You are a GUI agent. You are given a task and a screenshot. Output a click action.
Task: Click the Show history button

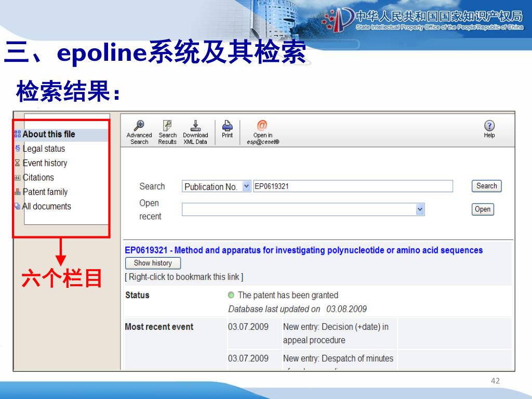pyautogui.click(x=153, y=263)
